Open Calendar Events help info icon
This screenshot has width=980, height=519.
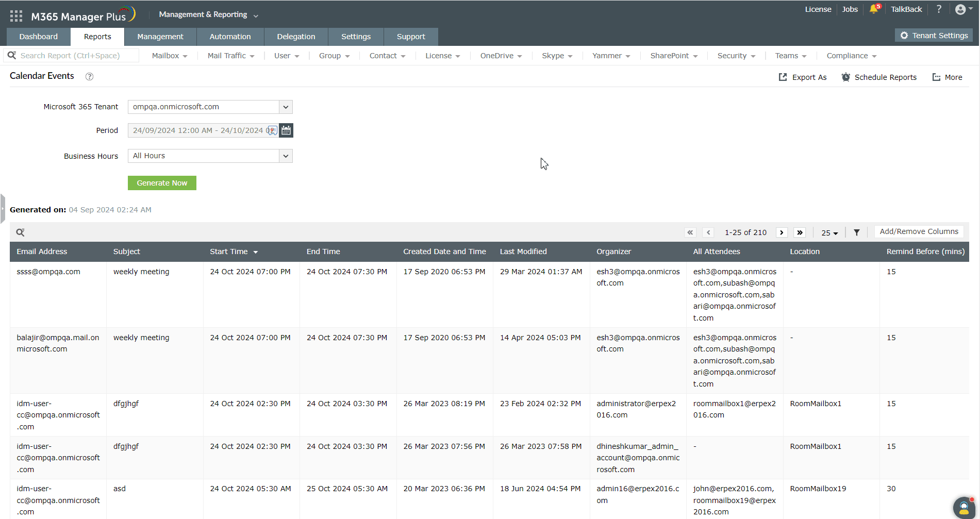click(x=89, y=76)
